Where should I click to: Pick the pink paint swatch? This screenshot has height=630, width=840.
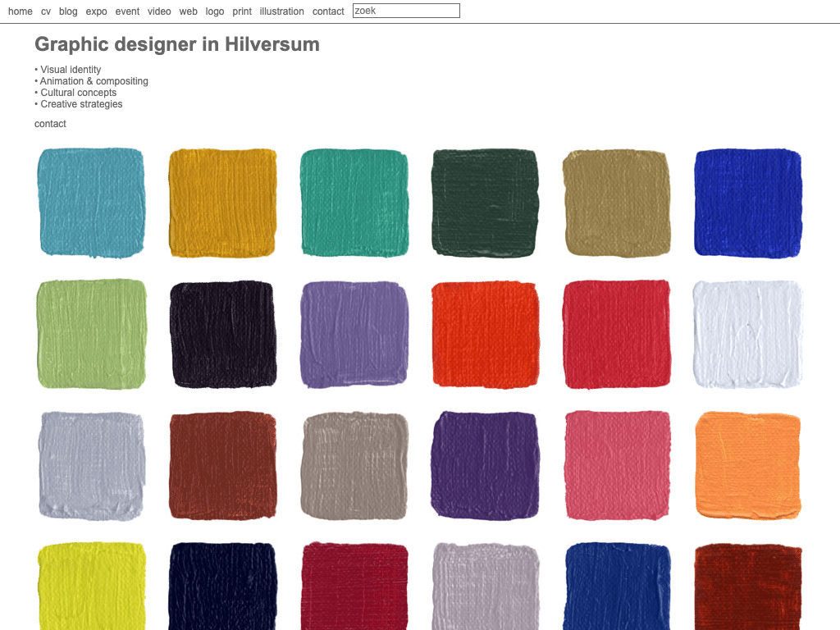click(x=617, y=465)
